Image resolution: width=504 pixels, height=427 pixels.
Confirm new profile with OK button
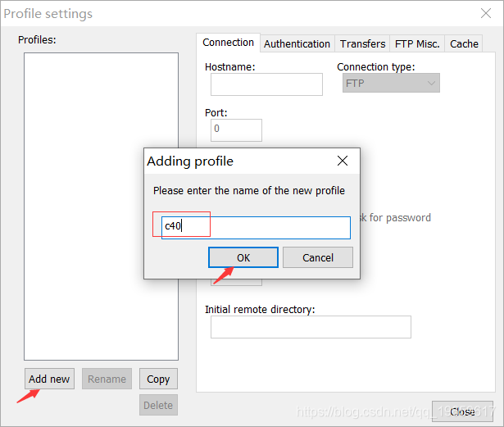click(243, 257)
